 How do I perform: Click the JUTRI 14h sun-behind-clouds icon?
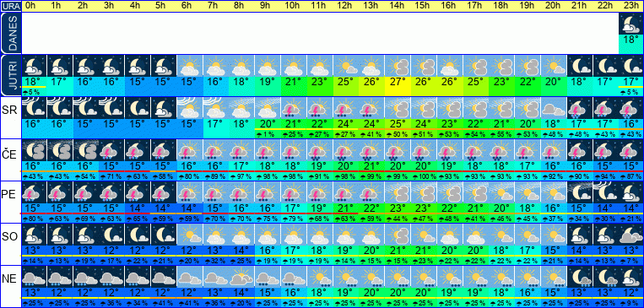click(x=398, y=65)
